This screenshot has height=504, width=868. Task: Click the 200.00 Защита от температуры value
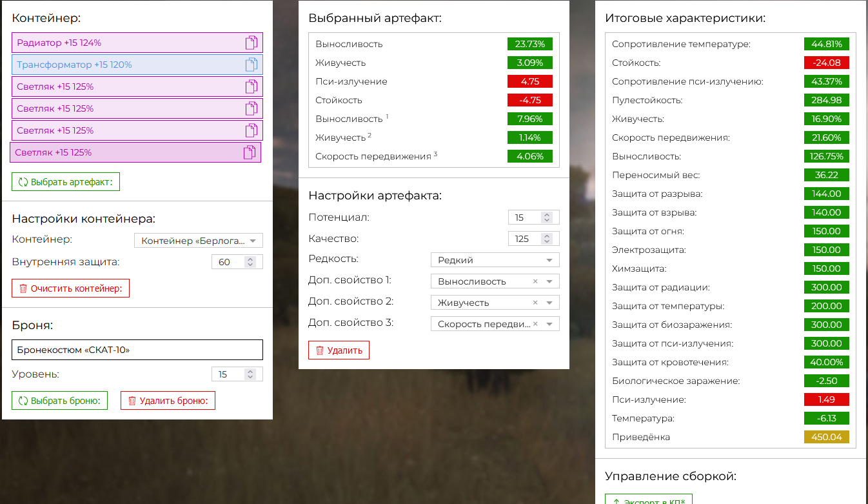pos(827,306)
